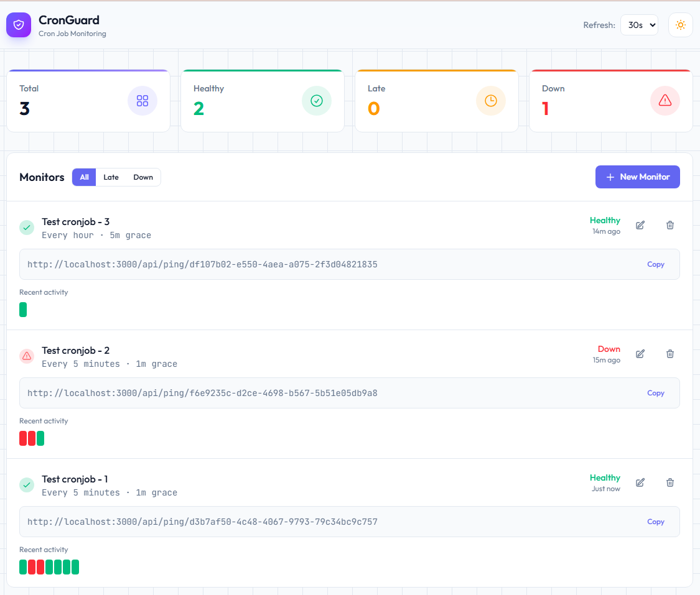The height and width of the screenshot is (595, 700).
Task: Click the delete trash icon for Test cronjob - 2
Action: pyautogui.click(x=670, y=354)
